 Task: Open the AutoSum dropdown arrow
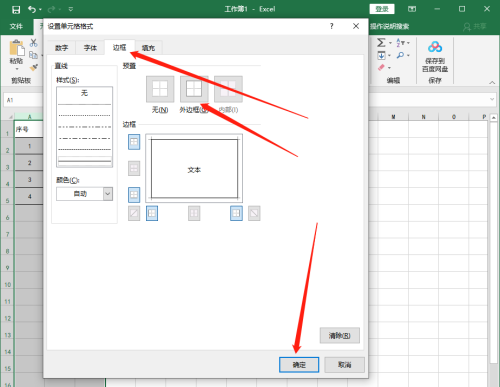[390, 43]
